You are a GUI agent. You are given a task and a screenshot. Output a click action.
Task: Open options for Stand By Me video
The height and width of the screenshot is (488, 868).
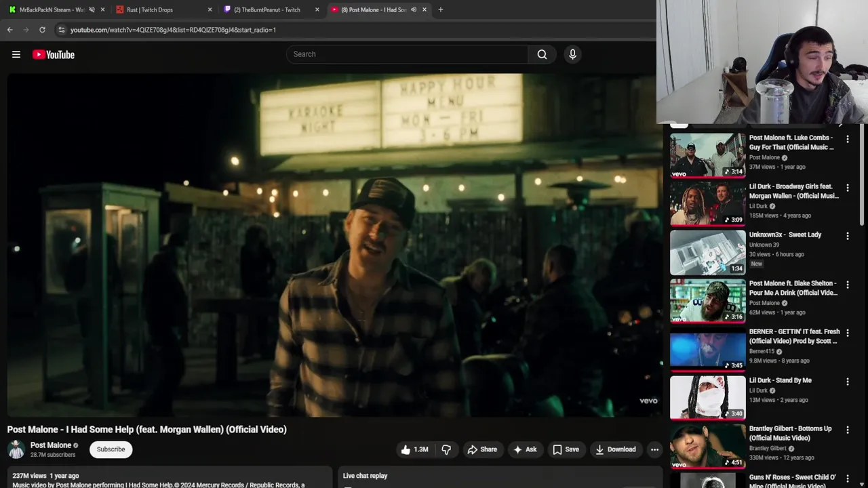coord(847,382)
